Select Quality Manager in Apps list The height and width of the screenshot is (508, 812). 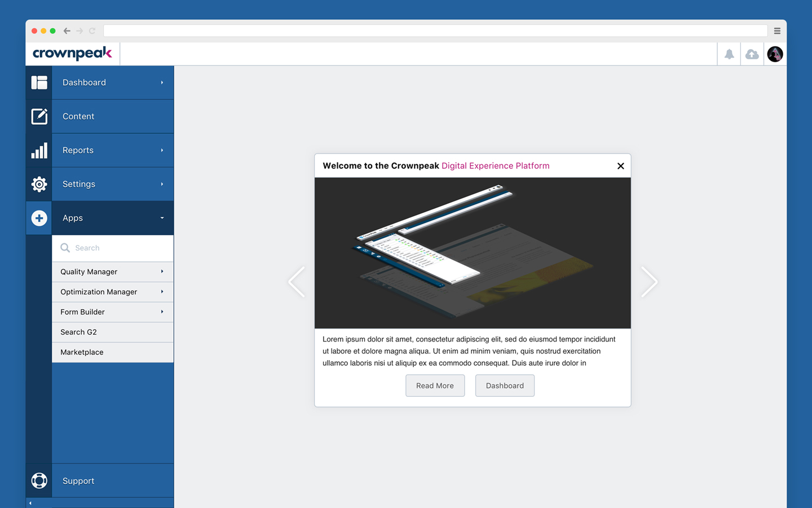tap(113, 271)
